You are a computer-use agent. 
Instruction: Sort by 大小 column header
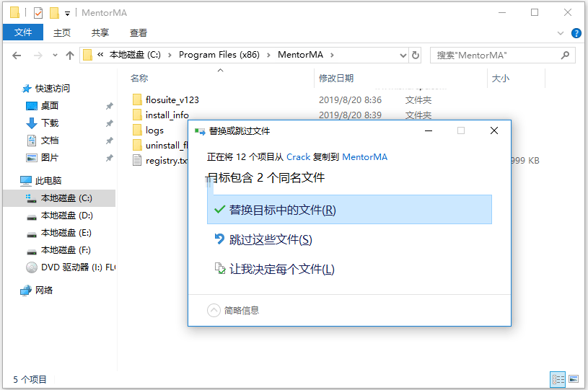click(x=500, y=79)
